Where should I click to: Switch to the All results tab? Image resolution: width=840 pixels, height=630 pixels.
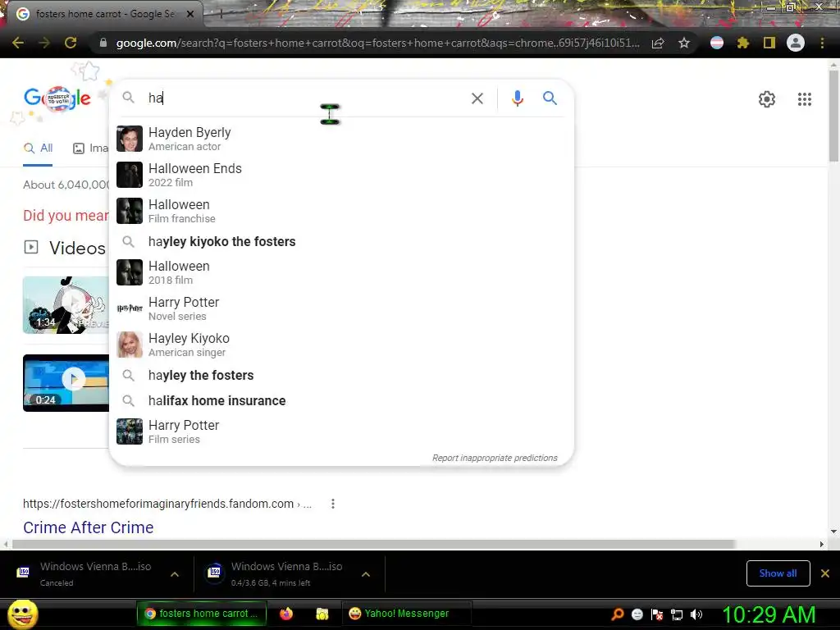click(x=38, y=148)
